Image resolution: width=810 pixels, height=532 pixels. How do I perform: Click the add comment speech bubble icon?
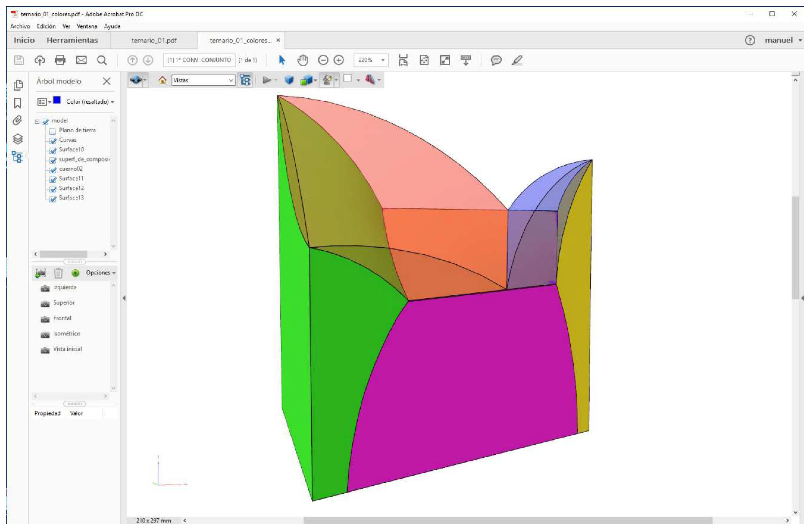(496, 60)
